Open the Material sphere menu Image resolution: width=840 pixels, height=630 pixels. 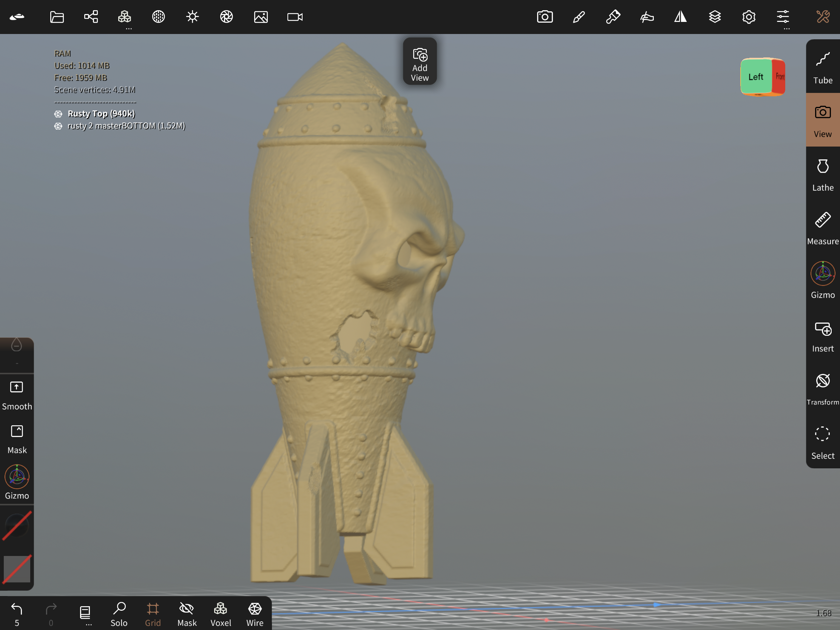pos(158,17)
